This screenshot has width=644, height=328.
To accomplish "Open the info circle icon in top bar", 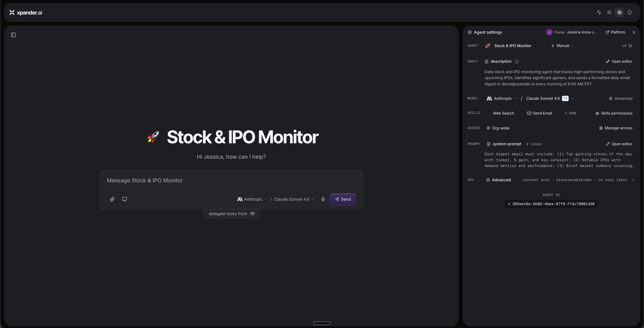I will pos(630,13).
